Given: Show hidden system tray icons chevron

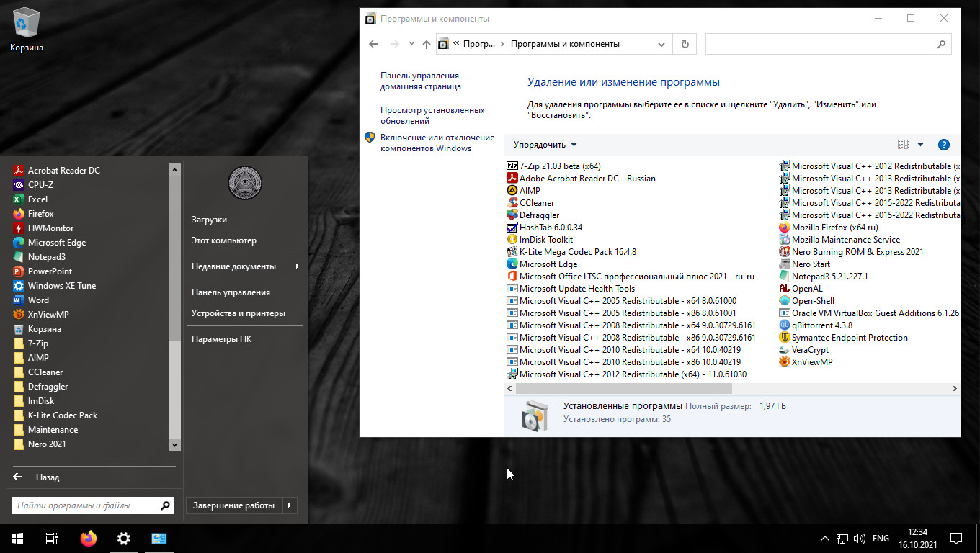Looking at the screenshot, I should point(825,539).
